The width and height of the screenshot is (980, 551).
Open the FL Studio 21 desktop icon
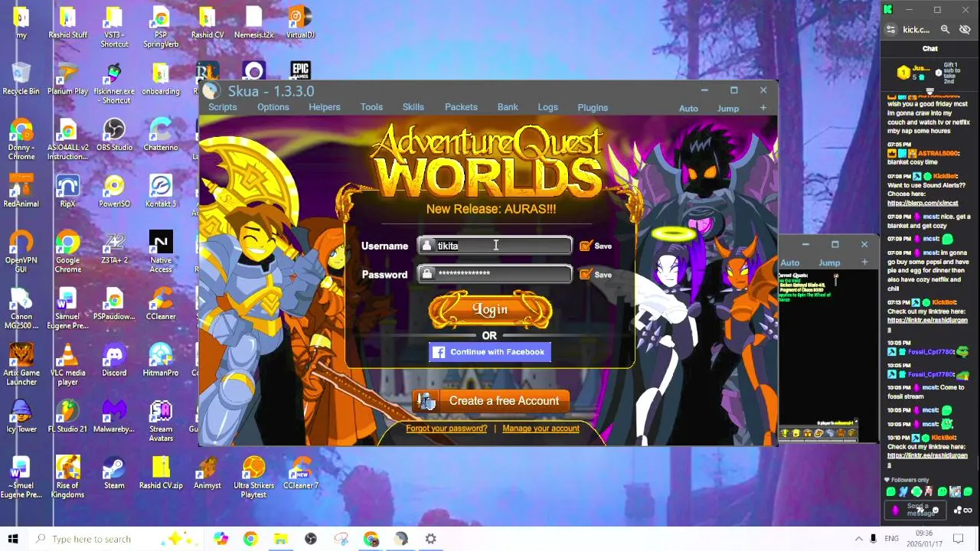(67, 416)
